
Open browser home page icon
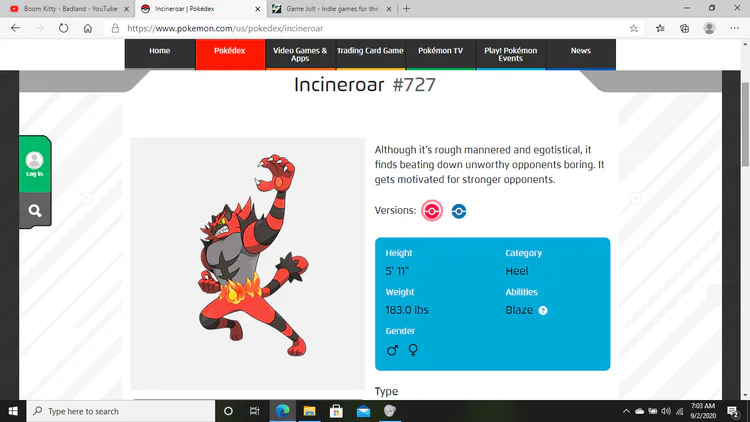88,28
